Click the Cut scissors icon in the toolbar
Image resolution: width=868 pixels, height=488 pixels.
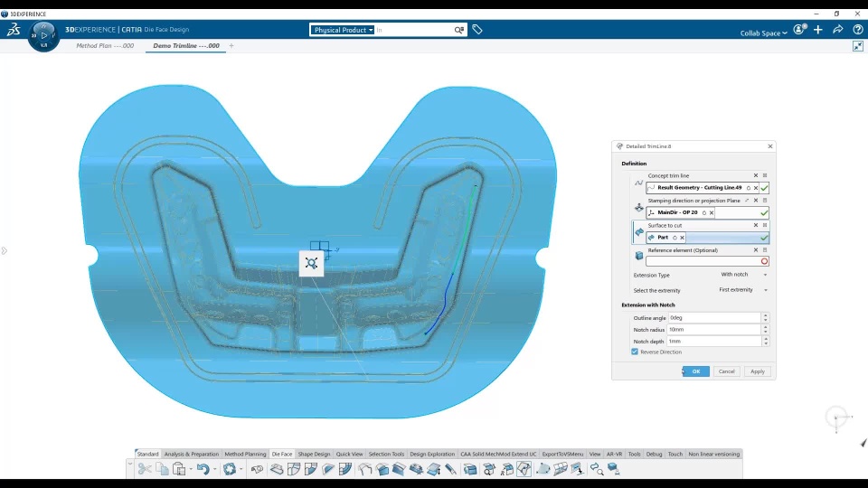pos(145,469)
